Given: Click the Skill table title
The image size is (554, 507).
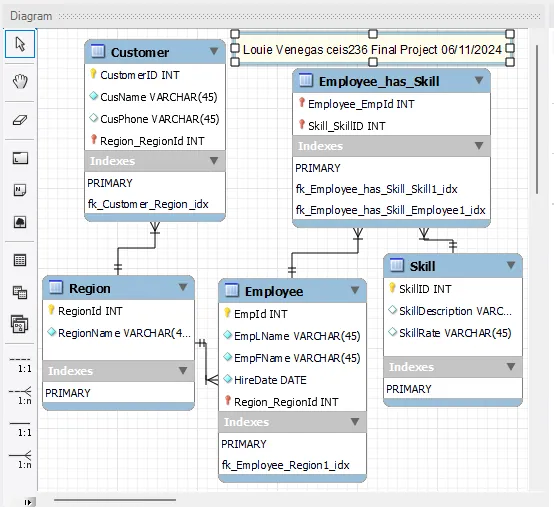Looking at the screenshot, I should click(422, 266).
